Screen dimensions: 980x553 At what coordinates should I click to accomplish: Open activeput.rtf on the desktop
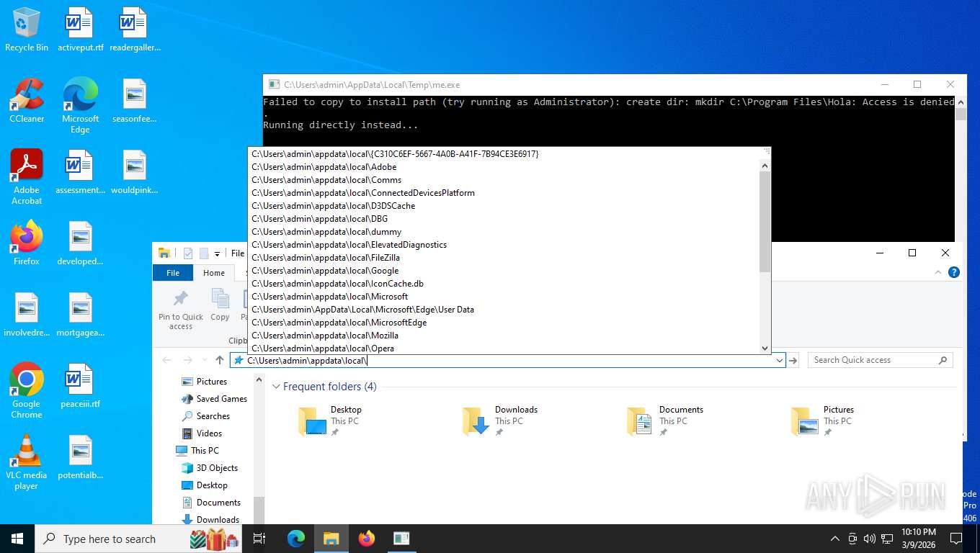coord(80,30)
